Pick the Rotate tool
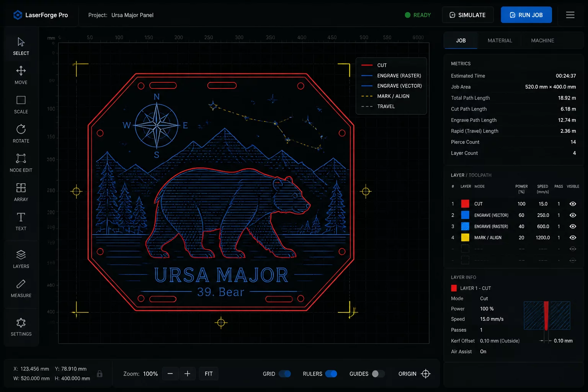588x392 pixels. (x=21, y=134)
